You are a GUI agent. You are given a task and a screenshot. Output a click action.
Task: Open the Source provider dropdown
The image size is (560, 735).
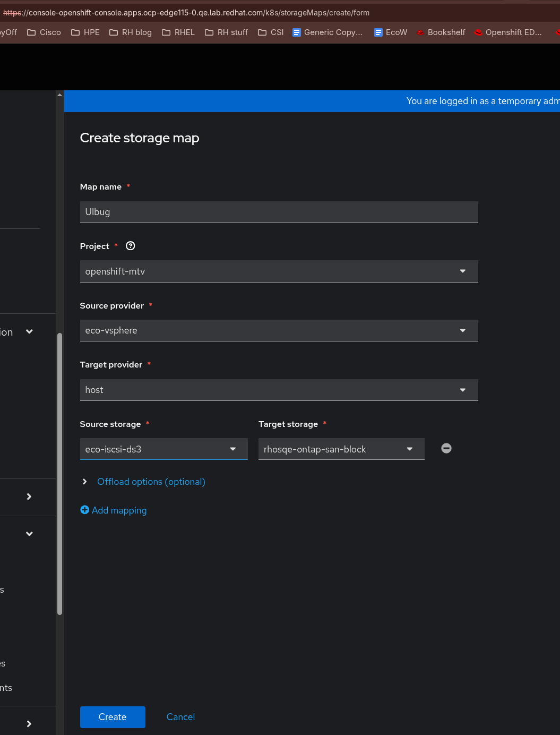pyautogui.click(x=279, y=330)
